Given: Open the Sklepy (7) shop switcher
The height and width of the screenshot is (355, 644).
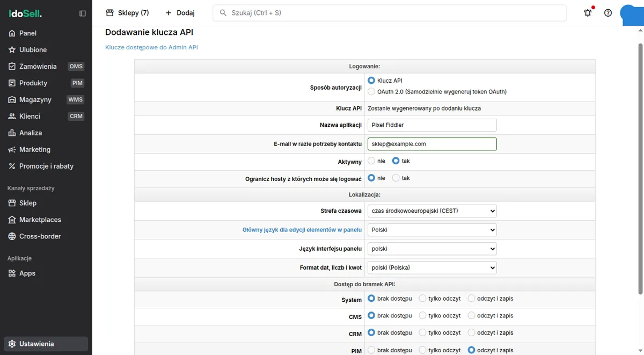Looking at the screenshot, I should tap(128, 13).
